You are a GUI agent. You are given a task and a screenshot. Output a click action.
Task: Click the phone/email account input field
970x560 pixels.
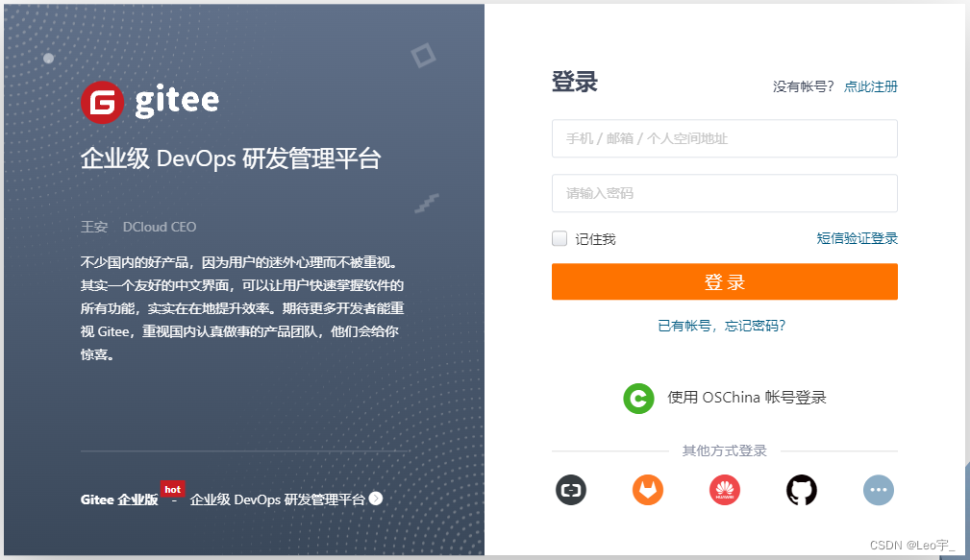724,138
